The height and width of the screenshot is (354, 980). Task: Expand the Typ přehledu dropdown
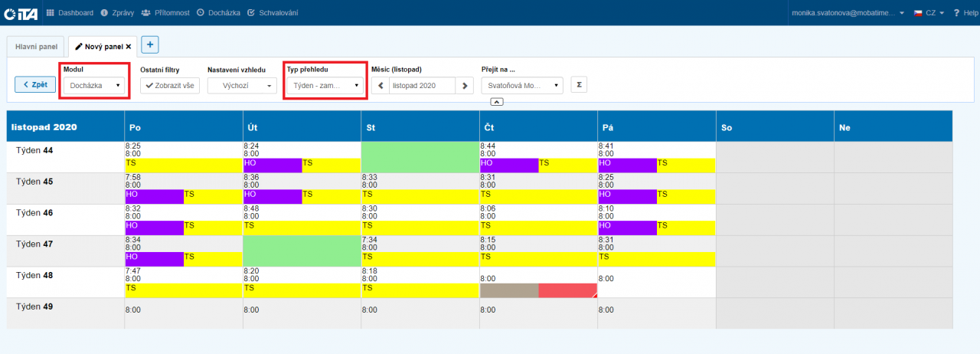click(325, 86)
